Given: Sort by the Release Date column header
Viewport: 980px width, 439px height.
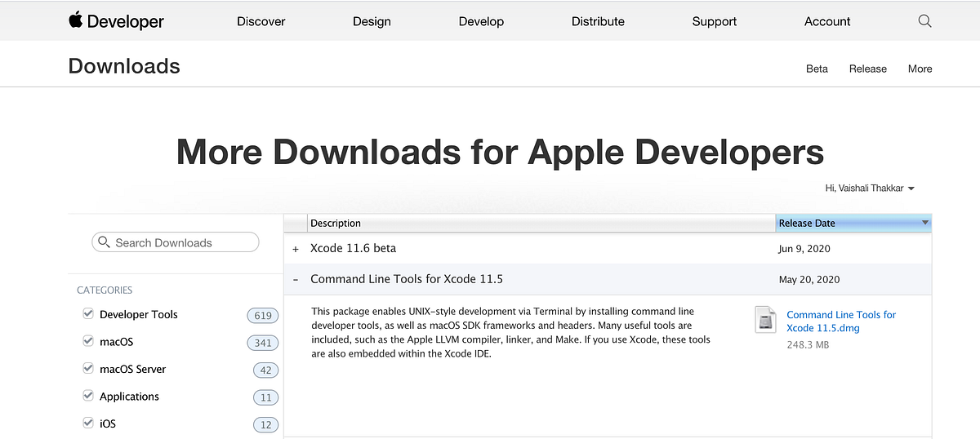Looking at the screenshot, I should 853,223.
